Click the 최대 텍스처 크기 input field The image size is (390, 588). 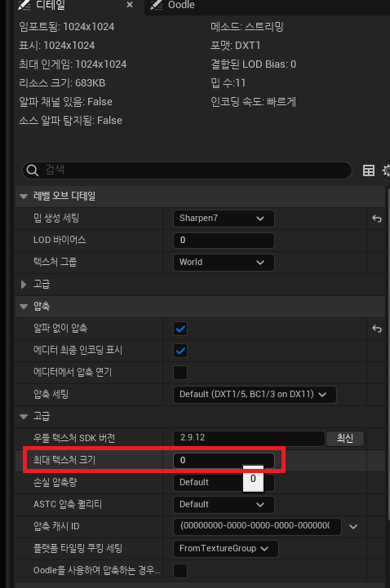(224, 461)
